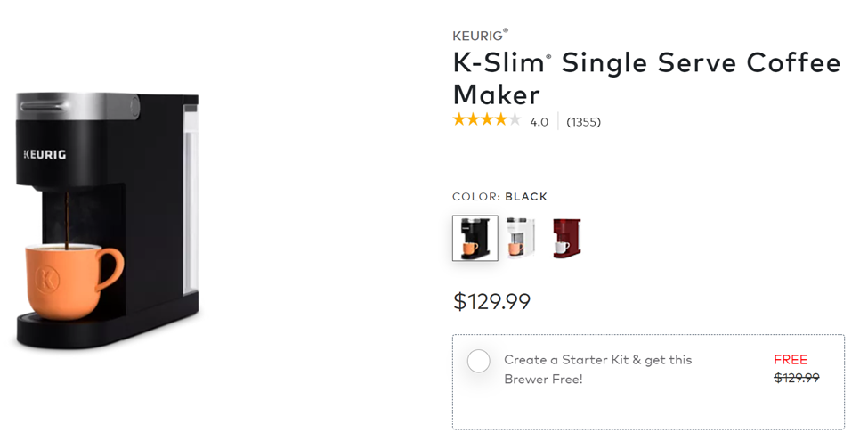Click the KEURIG brand name above title
The width and height of the screenshot is (868, 441).
[x=479, y=37]
